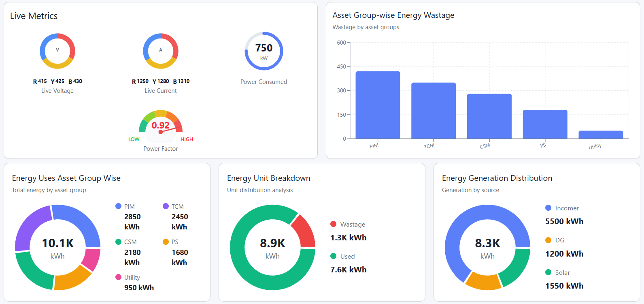The image size is (644, 304).
Task: Select the 750 kW Power Consumed ring
Action: [x=264, y=51]
